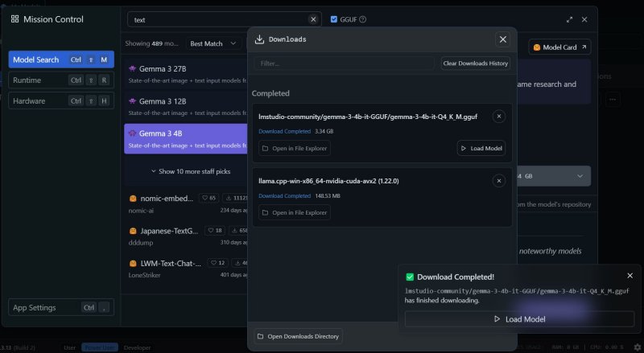Remove the llama.cpp download entry
This screenshot has width=644, height=353.
tap(498, 181)
